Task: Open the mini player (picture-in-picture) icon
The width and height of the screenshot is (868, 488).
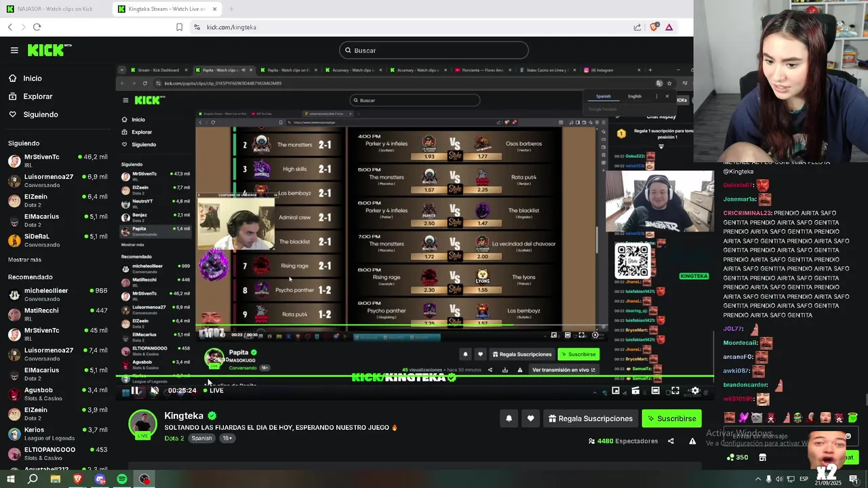Action: [x=616, y=390]
